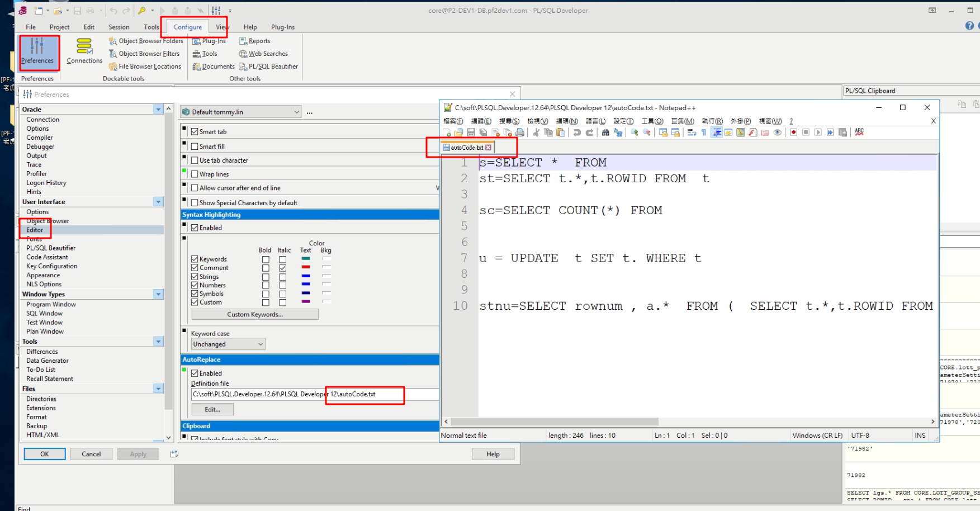980x511 pixels.
Task: Open Reports configuration in ribbon
Action: [254, 41]
